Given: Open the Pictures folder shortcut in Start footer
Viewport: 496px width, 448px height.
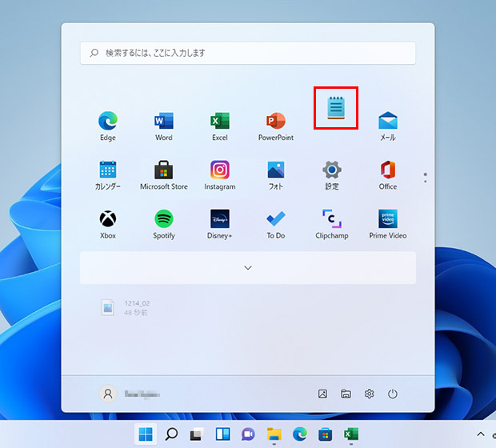Looking at the screenshot, I should click(x=323, y=394).
